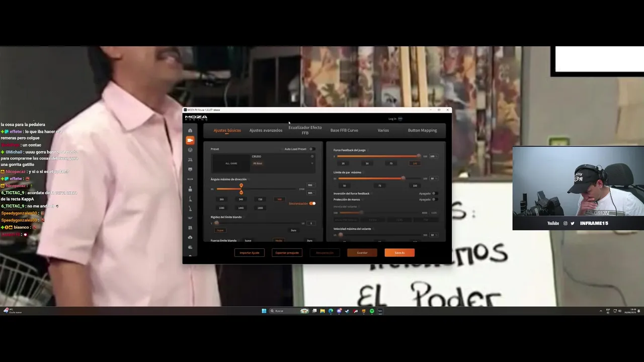Viewport: 644px width, 362px height.
Task: Select the 1080 degree angle preset
Action: (222, 208)
